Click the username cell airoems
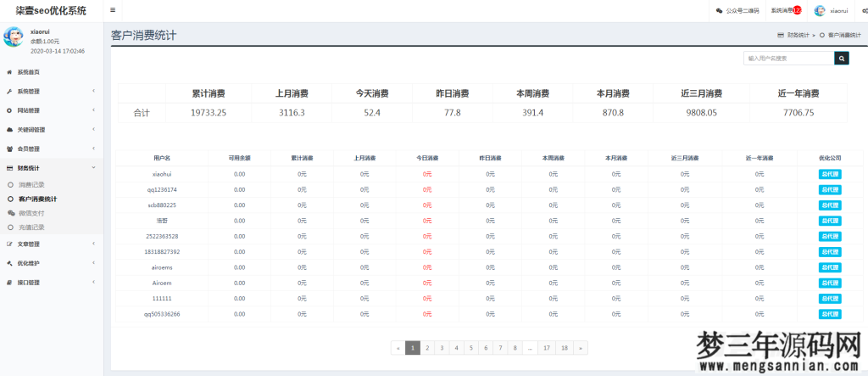The height and width of the screenshot is (376, 868). 162,267
